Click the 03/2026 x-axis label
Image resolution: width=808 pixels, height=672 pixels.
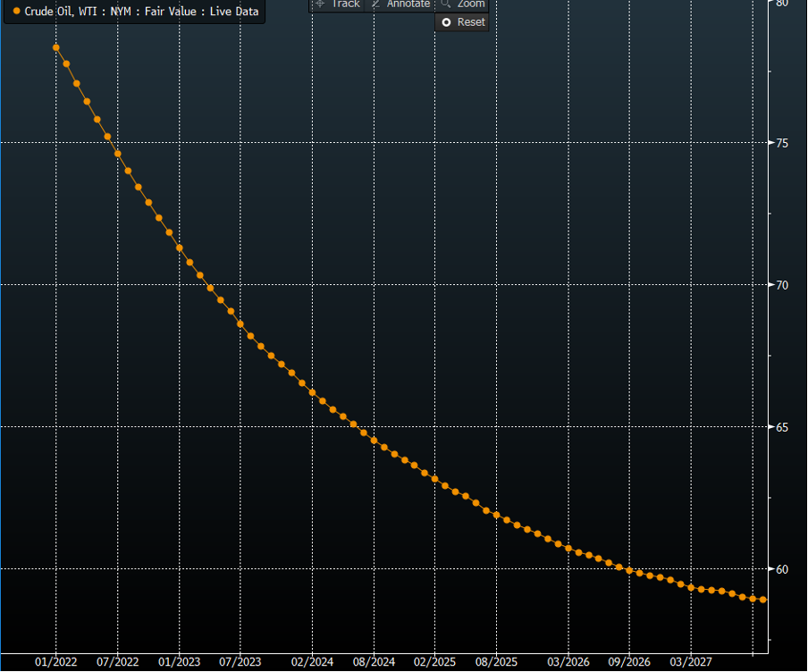568,662
